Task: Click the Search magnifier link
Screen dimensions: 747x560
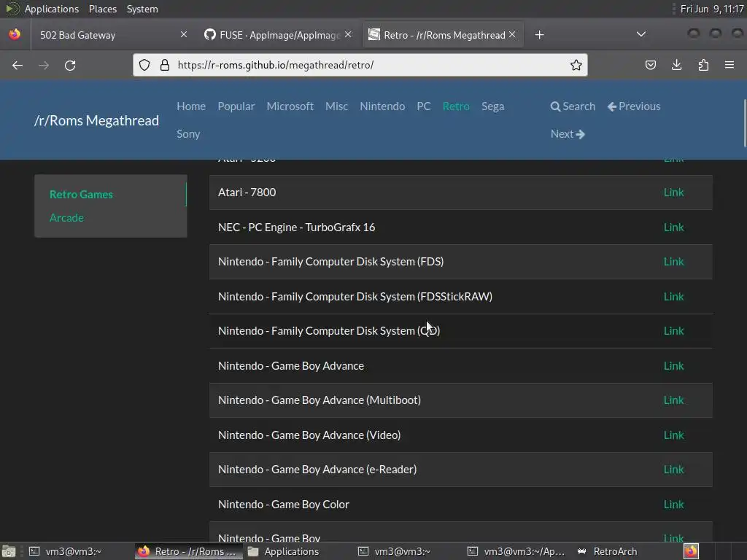Action: [573, 106]
